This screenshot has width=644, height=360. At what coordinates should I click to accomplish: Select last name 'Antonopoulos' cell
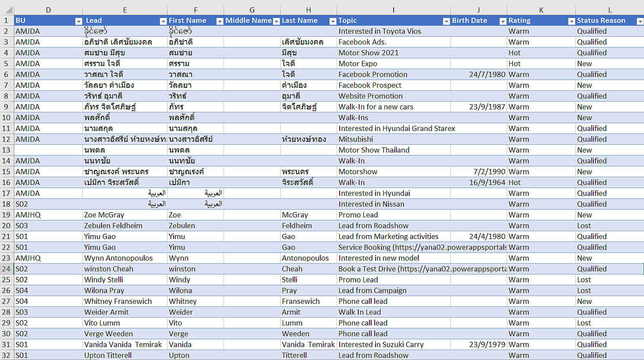click(x=309, y=258)
